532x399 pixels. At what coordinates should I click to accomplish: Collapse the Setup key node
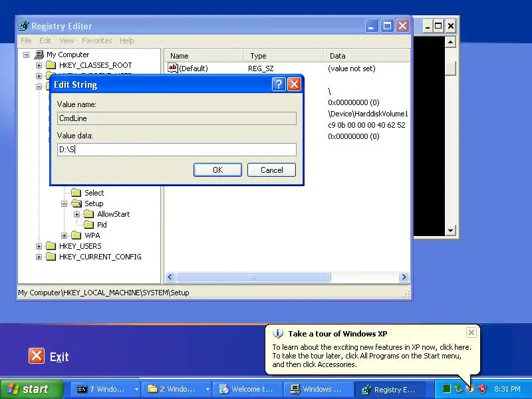[x=64, y=203]
